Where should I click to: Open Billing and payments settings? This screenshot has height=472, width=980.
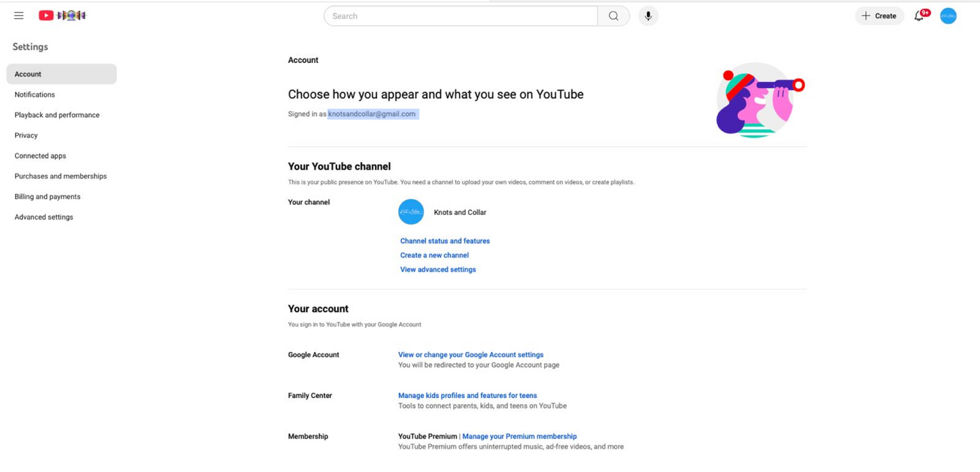pos(47,197)
